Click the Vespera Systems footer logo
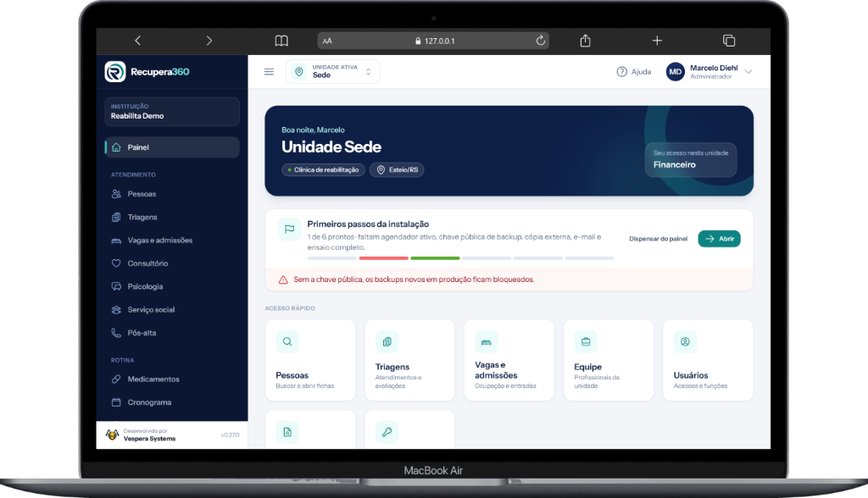The height and width of the screenshot is (498, 868). (x=113, y=435)
